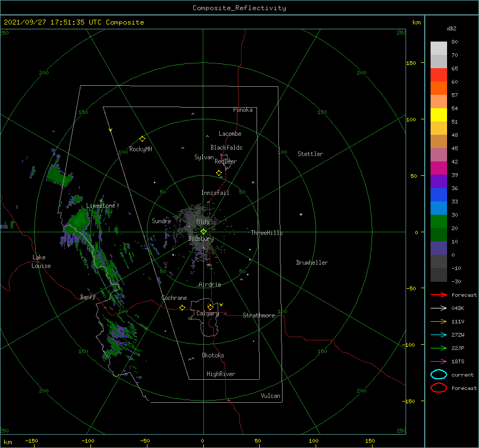Click the Sundre town label
The image size is (479, 448).
click(x=161, y=221)
